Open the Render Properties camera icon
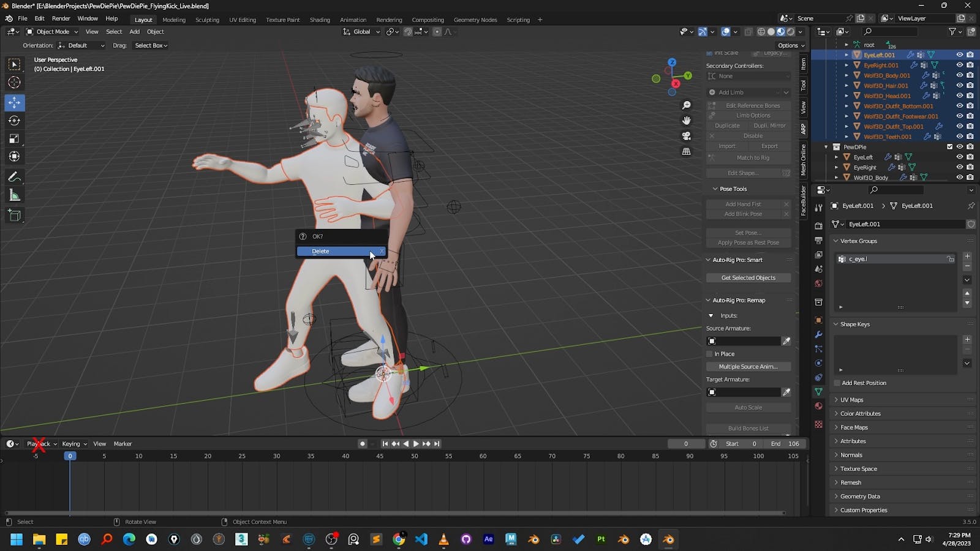 (818, 224)
